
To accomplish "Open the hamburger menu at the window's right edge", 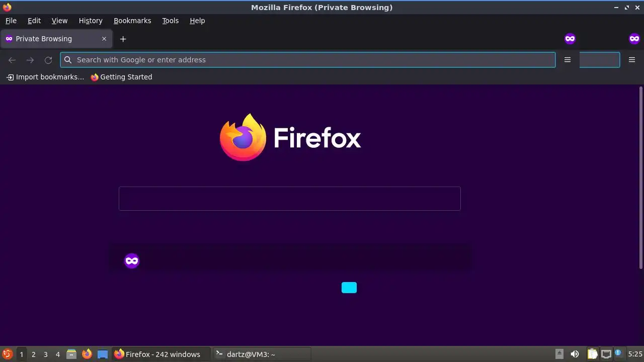I will pyautogui.click(x=632, y=60).
